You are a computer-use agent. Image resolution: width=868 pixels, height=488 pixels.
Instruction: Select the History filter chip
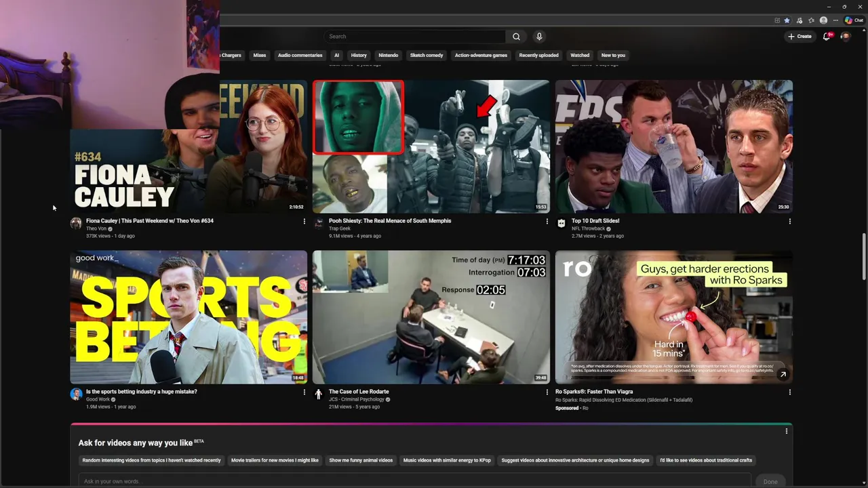click(359, 56)
